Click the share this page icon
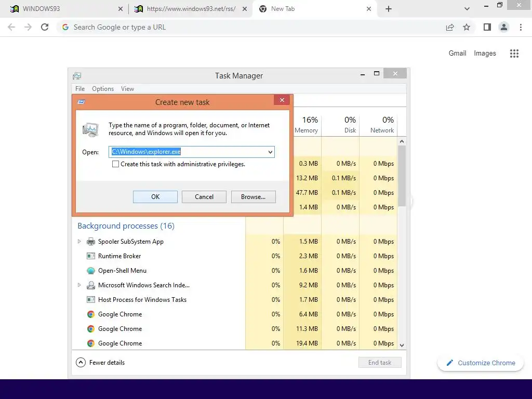Image resolution: width=532 pixels, height=399 pixels. point(450,27)
